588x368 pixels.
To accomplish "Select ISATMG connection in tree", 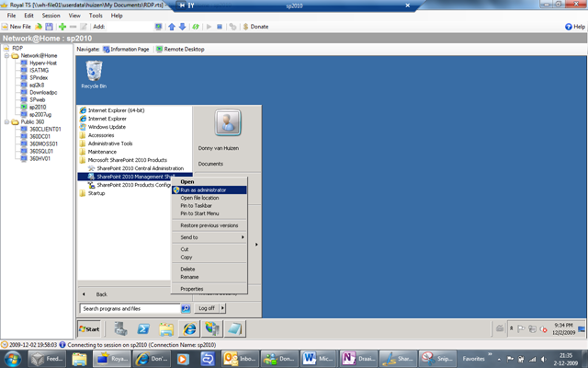I will [35, 70].
